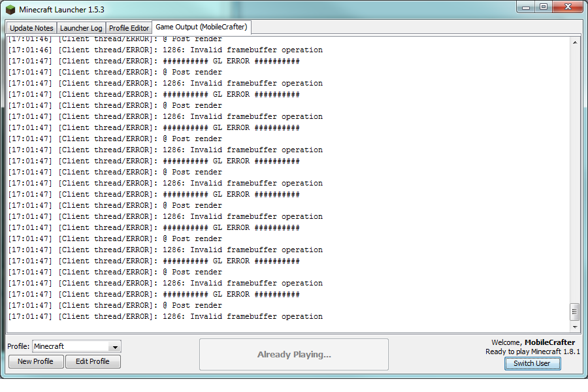Image resolution: width=588 pixels, height=392 pixels.
Task: Click the scrollbar thumb in the game output
Action: click(x=574, y=312)
